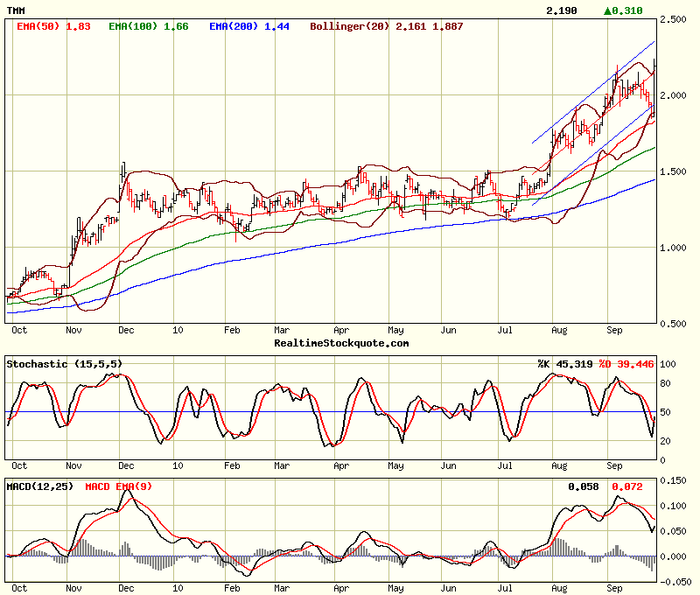
Task: Click the TMM ticker symbol
Action: pos(16,10)
